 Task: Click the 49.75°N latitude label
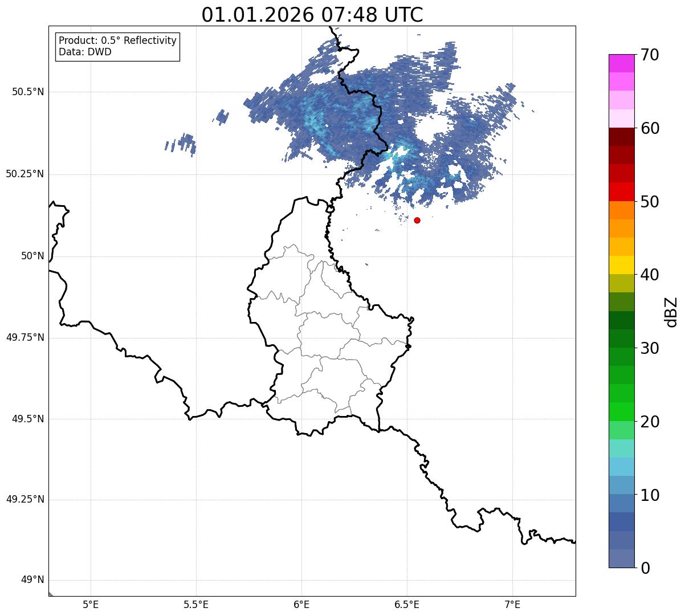click(x=25, y=337)
